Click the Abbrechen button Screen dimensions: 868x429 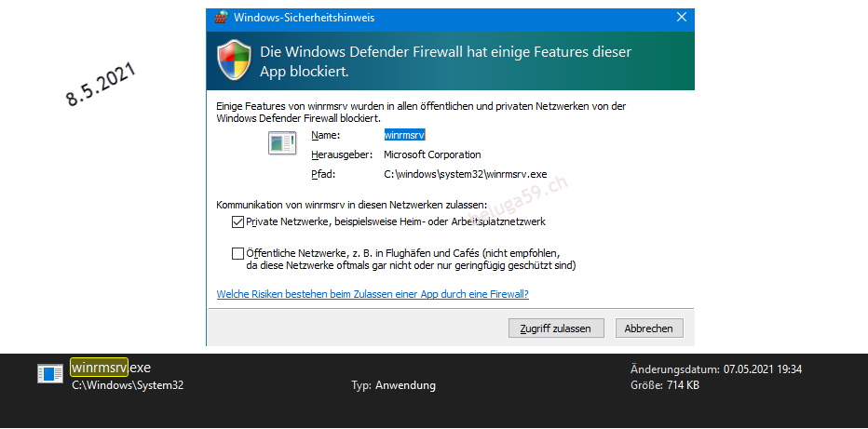point(649,328)
